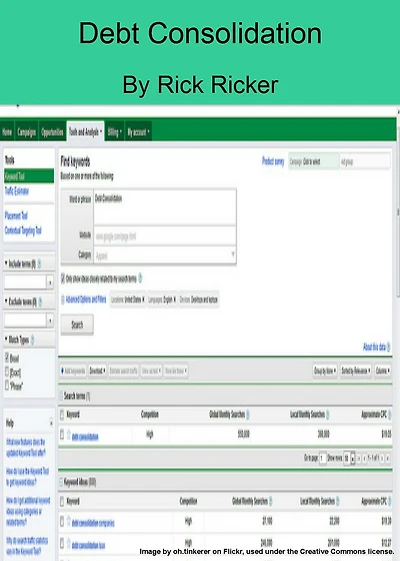400x561 pixels.
Task: Click help icon next to Match Types
Action: (33, 340)
